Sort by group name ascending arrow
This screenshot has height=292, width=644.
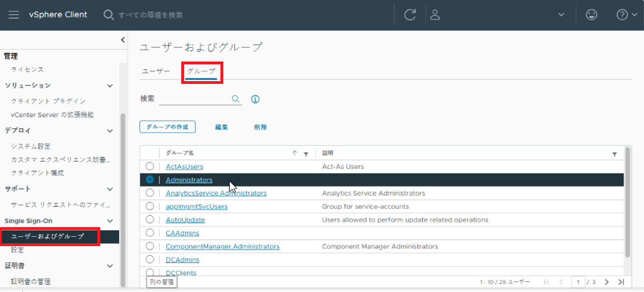click(x=294, y=153)
